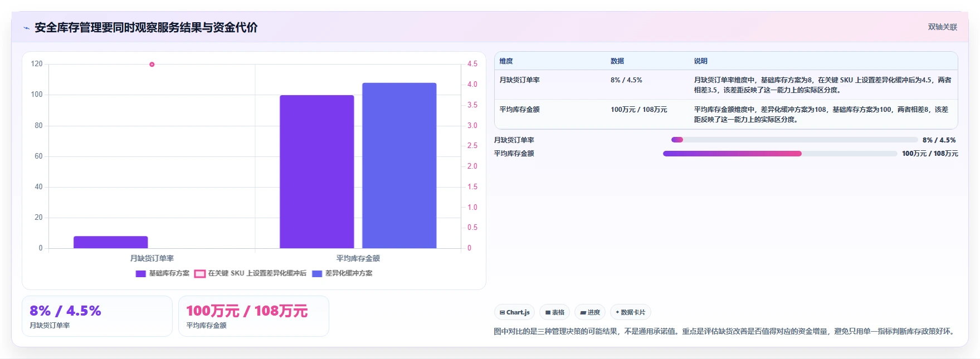Click the 平均库存金额 progress bar
This screenshot has height=359, width=980.
click(x=780, y=154)
